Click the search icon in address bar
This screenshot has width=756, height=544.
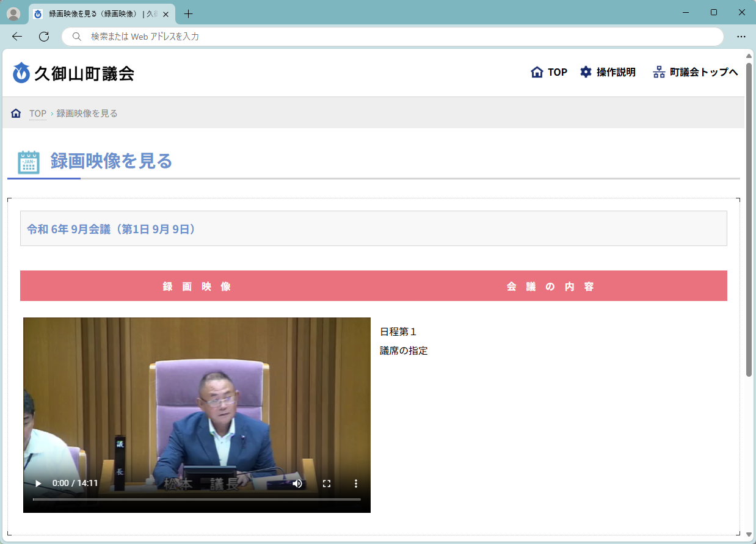[x=77, y=37]
